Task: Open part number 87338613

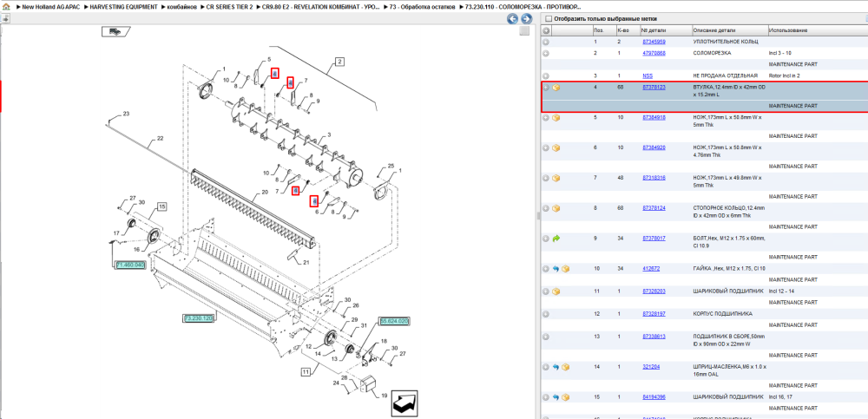Action: click(654, 336)
